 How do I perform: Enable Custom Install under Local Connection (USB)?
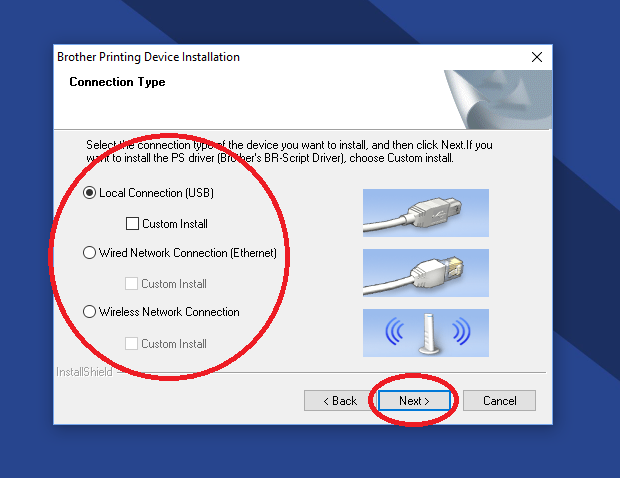click(x=132, y=224)
